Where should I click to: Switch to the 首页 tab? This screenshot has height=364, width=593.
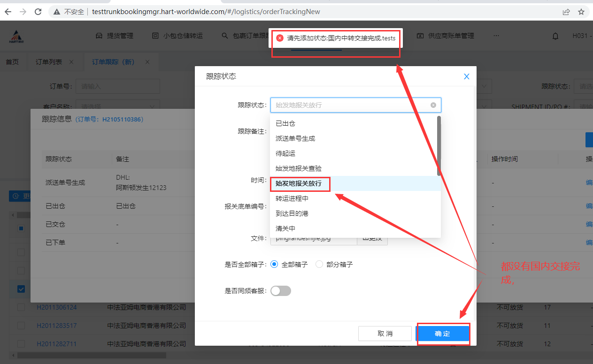[12, 62]
